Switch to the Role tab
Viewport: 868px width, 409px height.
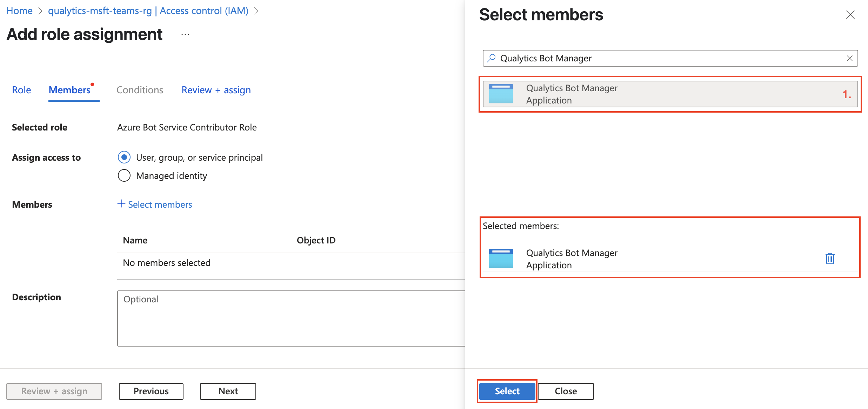click(21, 90)
